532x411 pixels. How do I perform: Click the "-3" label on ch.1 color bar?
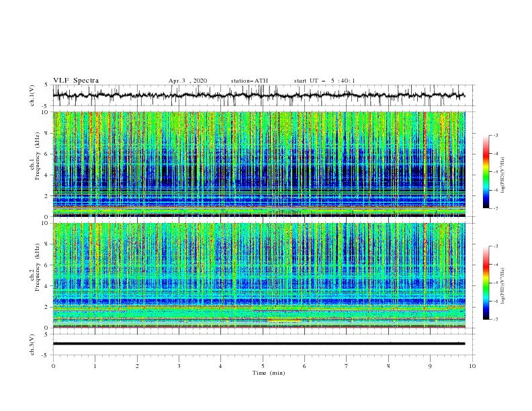(496, 135)
